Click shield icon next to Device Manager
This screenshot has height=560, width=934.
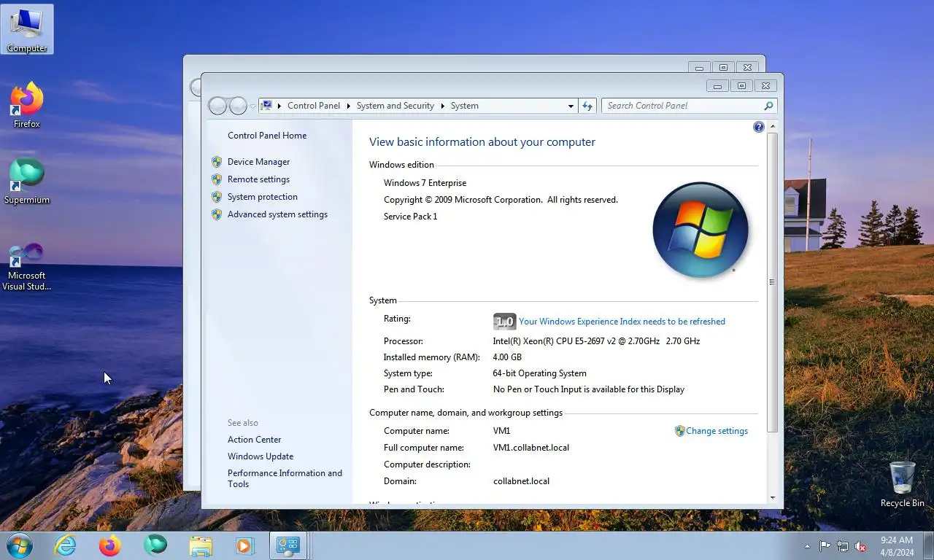[x=217, y=162]
